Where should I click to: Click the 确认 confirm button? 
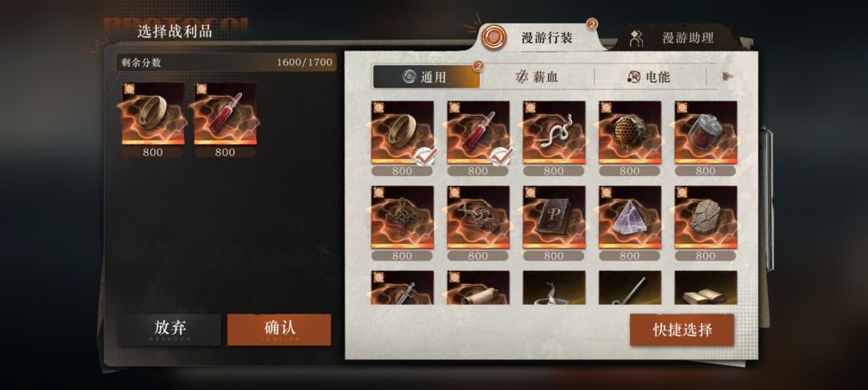[x=279, y=330]
